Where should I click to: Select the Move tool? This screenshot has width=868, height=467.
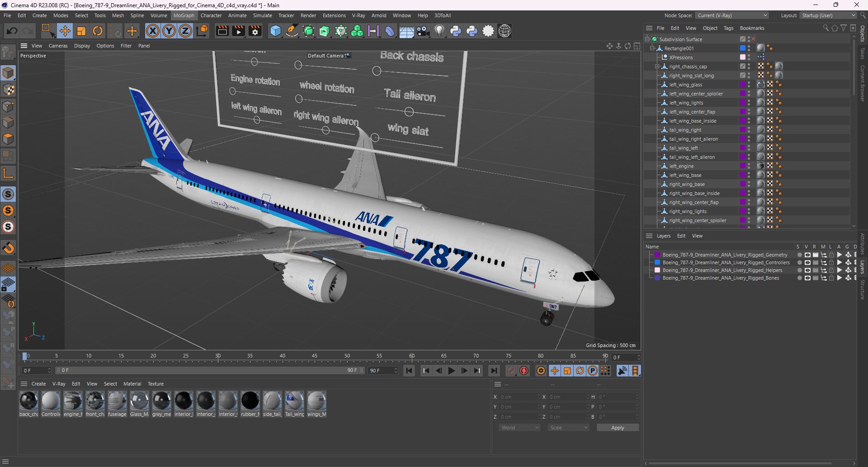point(65,31)
